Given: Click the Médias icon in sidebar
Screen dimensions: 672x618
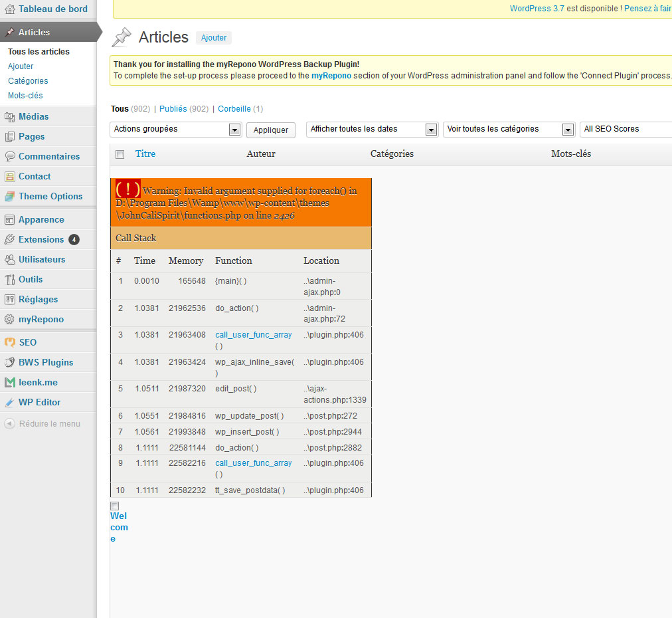Looking at the screenshot, I should click(x=9, y=117).
